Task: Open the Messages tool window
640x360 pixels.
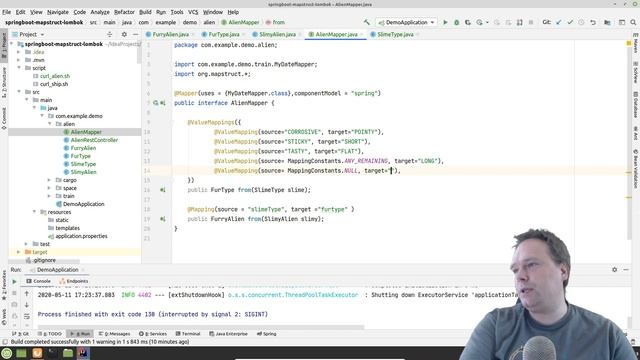Action: click(x=114, y=334)
